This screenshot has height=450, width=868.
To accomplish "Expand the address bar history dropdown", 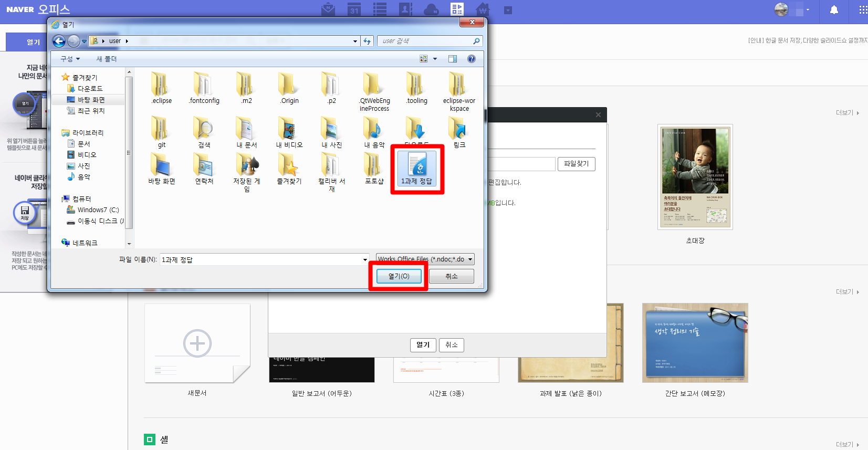I will 355,41.
